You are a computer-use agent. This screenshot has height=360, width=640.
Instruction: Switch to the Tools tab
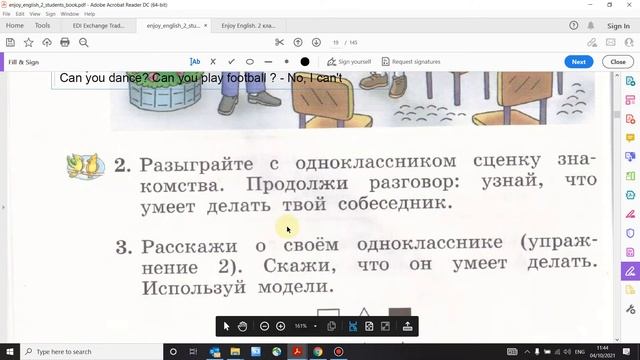click(x=42, y=25)
